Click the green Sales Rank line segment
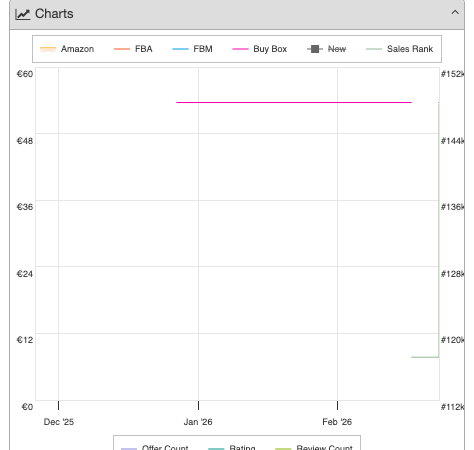Viewport: 474px width, 450px height. 425,357
